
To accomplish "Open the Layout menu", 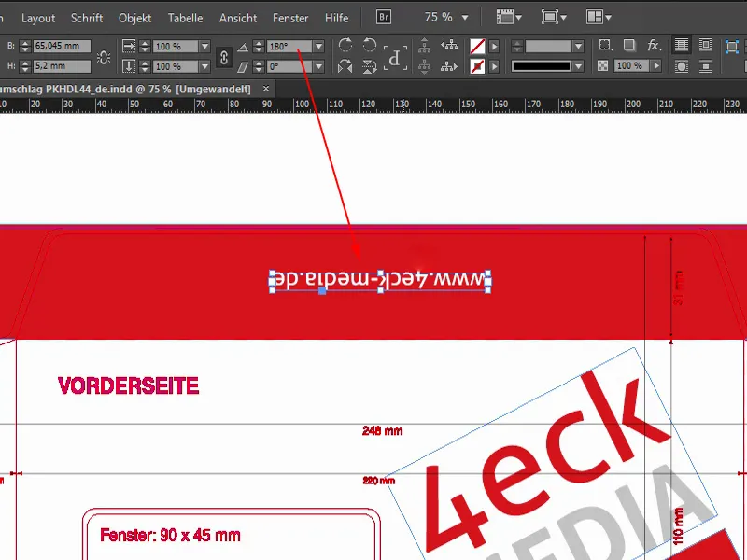I will [x=38, y=18].
